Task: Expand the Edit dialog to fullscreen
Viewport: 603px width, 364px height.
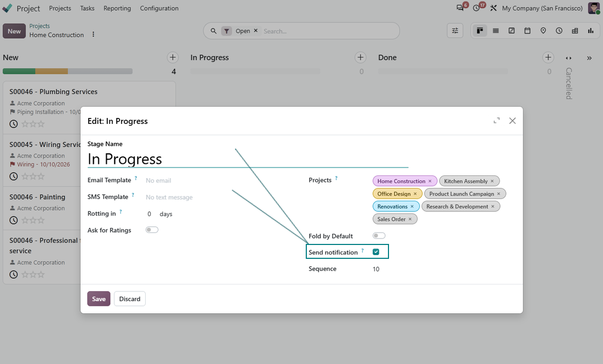Action: point(496,121)
